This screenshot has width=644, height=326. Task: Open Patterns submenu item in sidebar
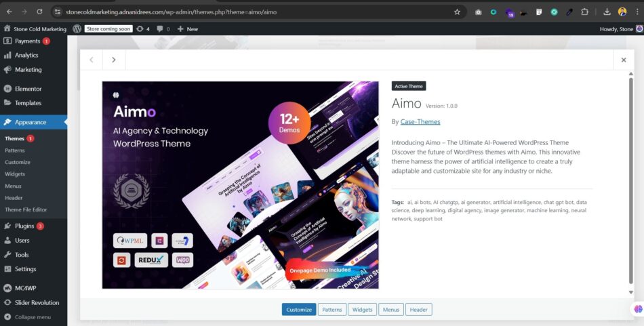pos(15,150)
